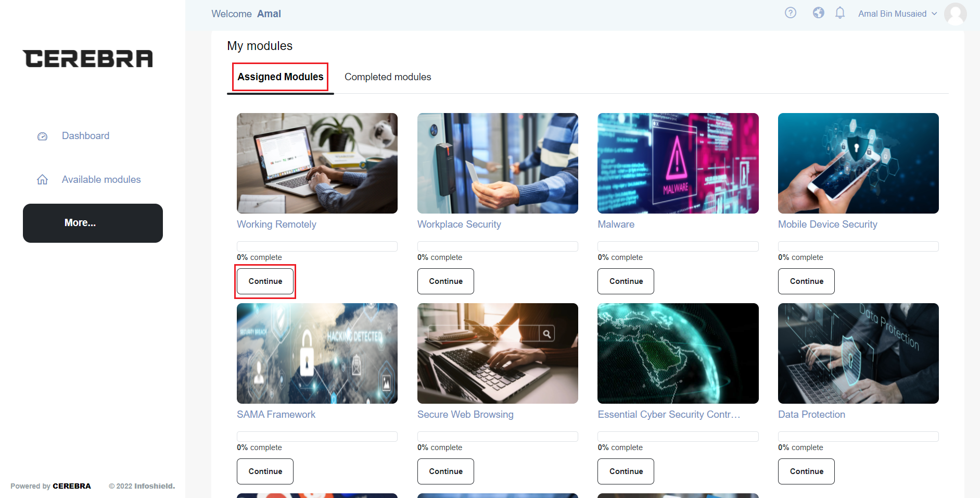Open the Malware title link
Image resolution: width=980 pixels, height=498 pixels.
point(616,225)
